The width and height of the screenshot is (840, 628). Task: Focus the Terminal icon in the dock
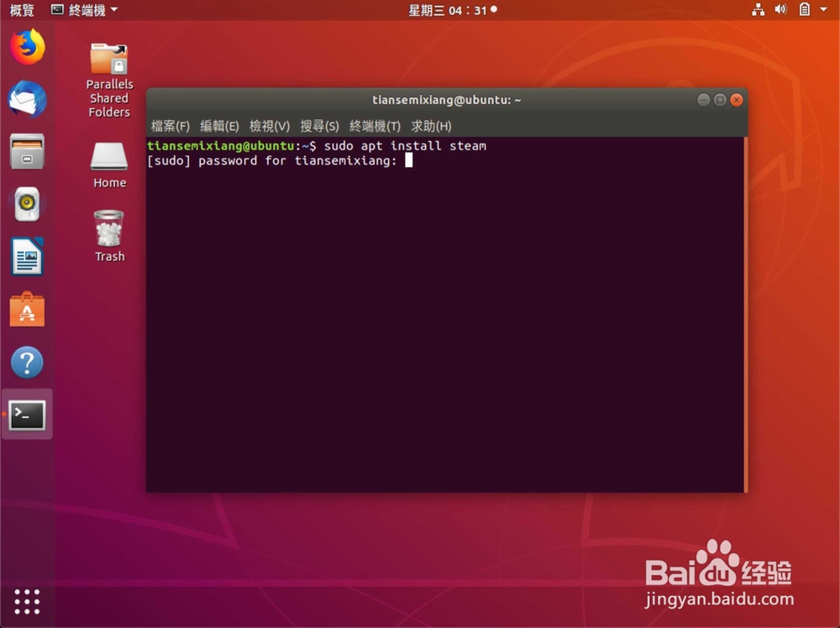tap(27, 414)
